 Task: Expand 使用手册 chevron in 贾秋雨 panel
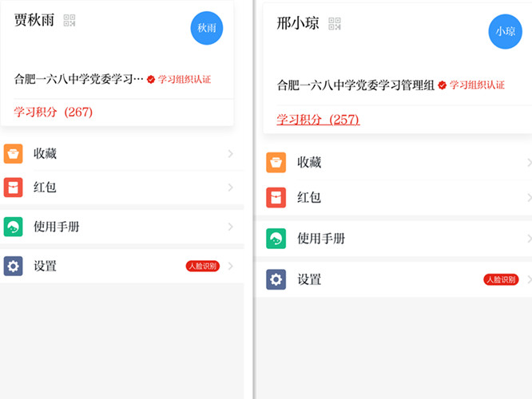[231, 227]
